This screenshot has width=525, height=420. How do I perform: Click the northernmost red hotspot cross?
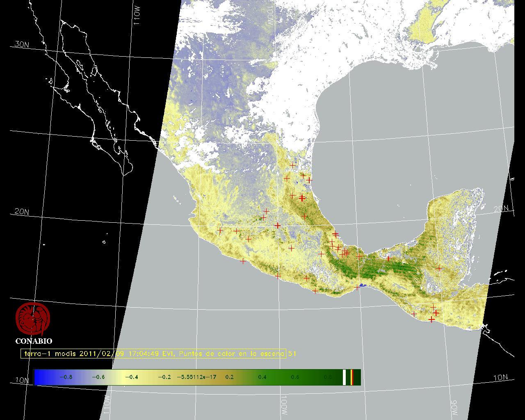pyautogui.click(x=292, y=165)
